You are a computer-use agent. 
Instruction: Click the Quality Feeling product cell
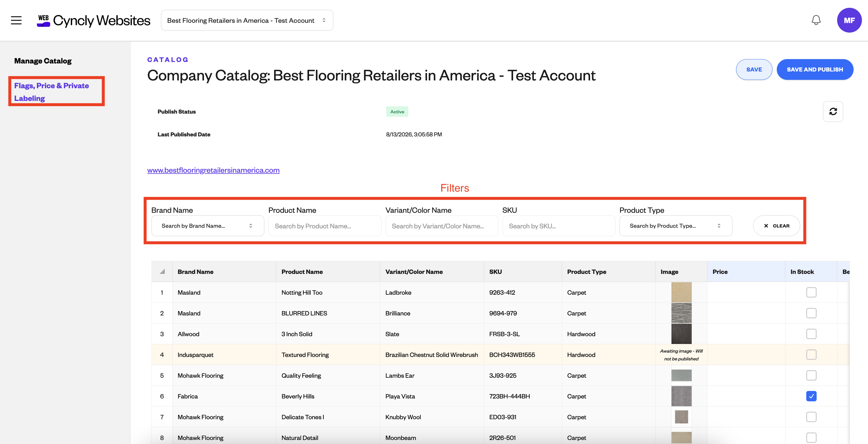tap(328, 375)
